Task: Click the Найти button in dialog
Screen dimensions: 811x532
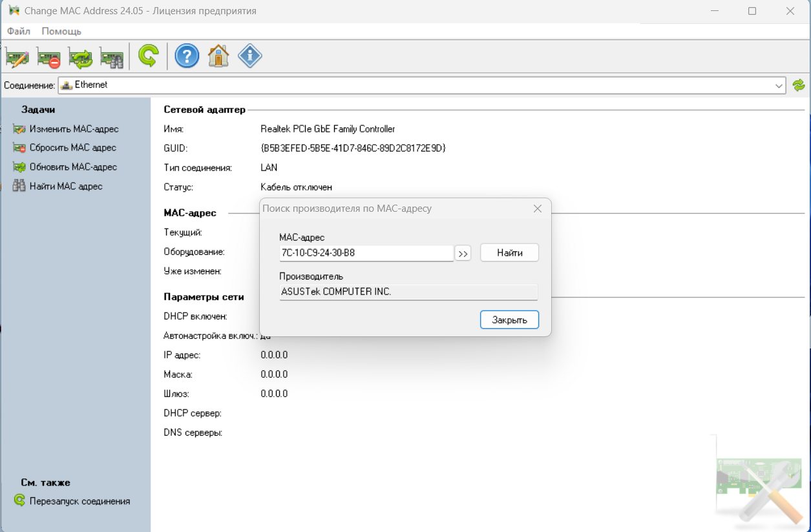Action: click(x=509, y=253)
